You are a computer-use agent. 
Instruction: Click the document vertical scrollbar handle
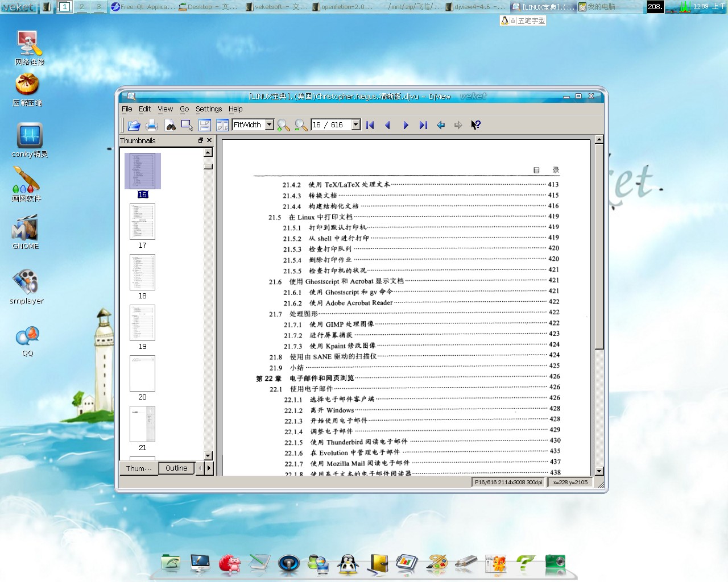click(x=599, y=247)
